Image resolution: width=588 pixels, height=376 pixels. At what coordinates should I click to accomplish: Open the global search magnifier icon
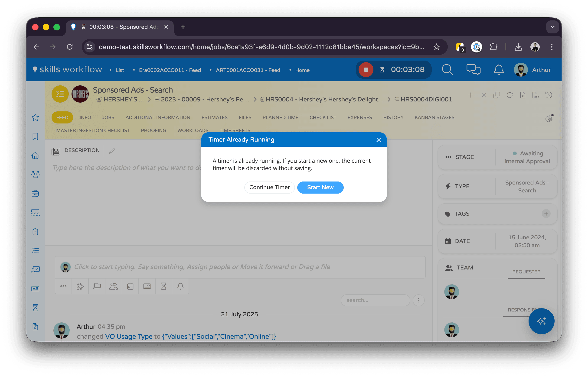(447, 70)
